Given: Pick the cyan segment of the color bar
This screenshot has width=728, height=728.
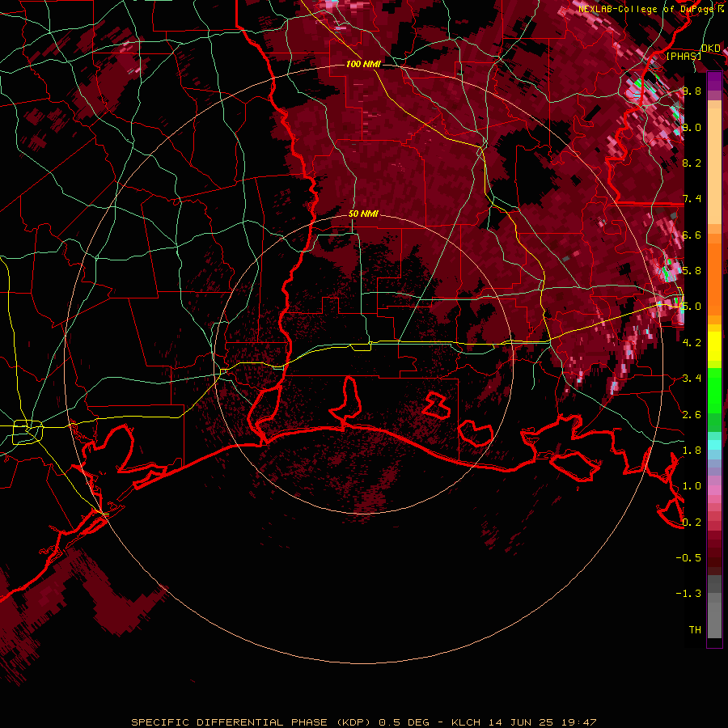Looking at the screenshot, I should (x=714, y=445).
